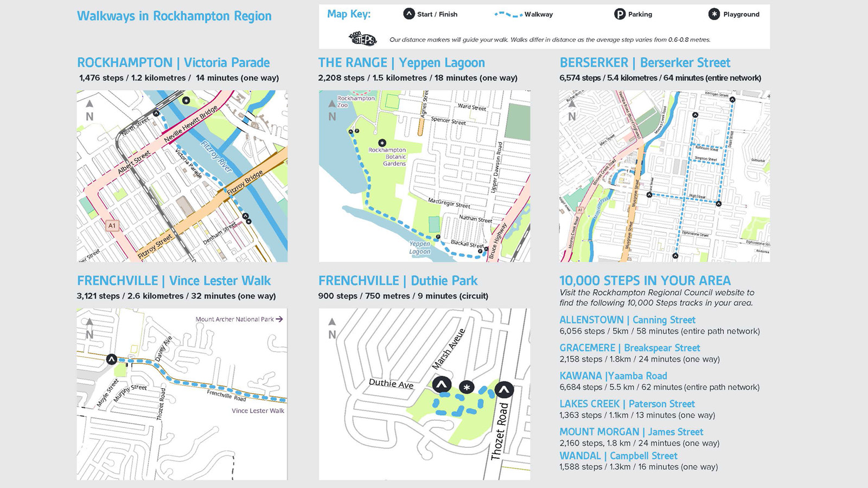Viewport: 868px width, 488px height.
Task: Click the dashed Walkway sample in Map Key
Action: point(508,15)
